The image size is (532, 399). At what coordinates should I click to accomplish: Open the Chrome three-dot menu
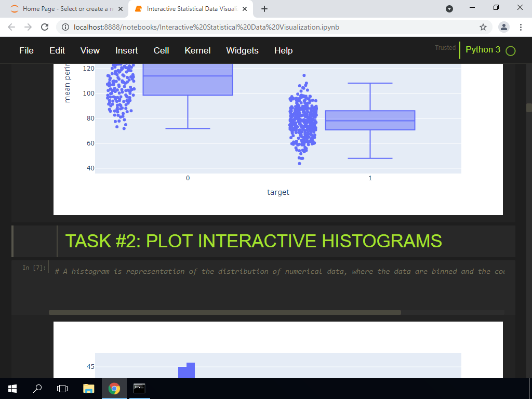(521, 26)
